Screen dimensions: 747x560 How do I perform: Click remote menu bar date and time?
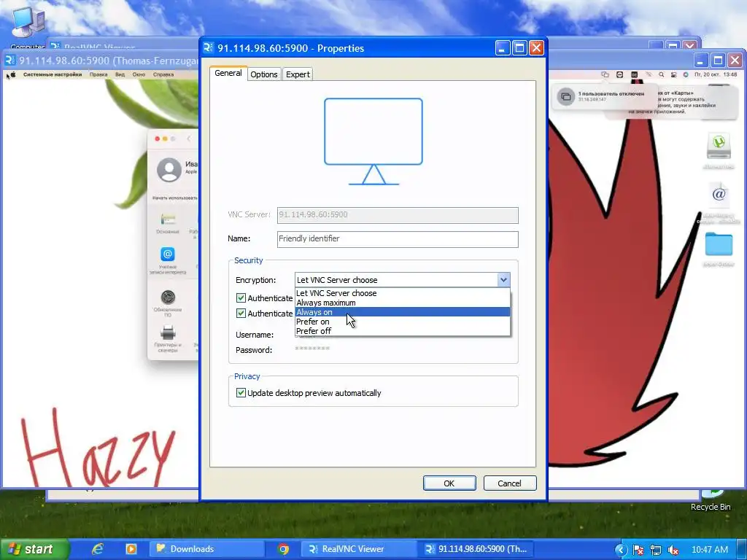(x=716, y=75)
